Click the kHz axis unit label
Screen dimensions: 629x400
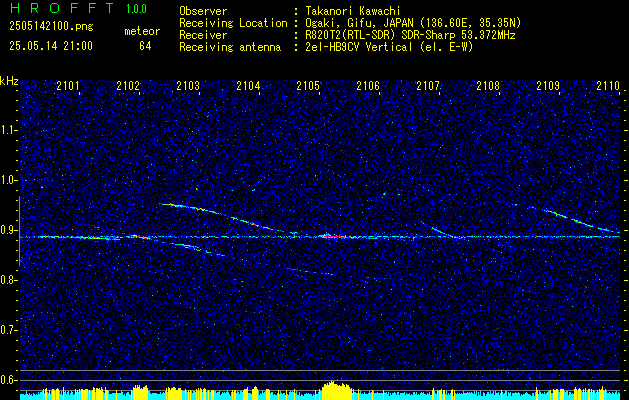tap(9, 81)
